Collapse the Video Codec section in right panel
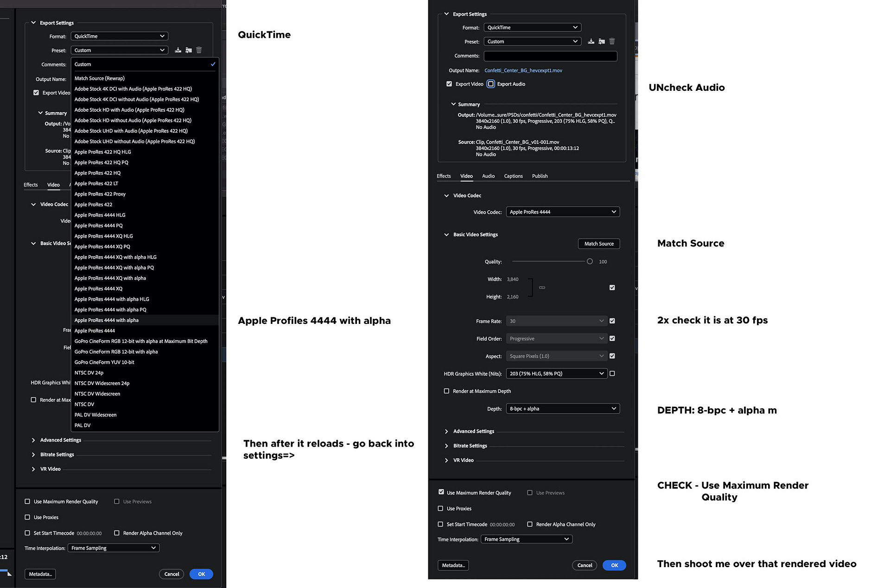Image resolution: width=890 pixels, height=588 pixels. point(446,196)
